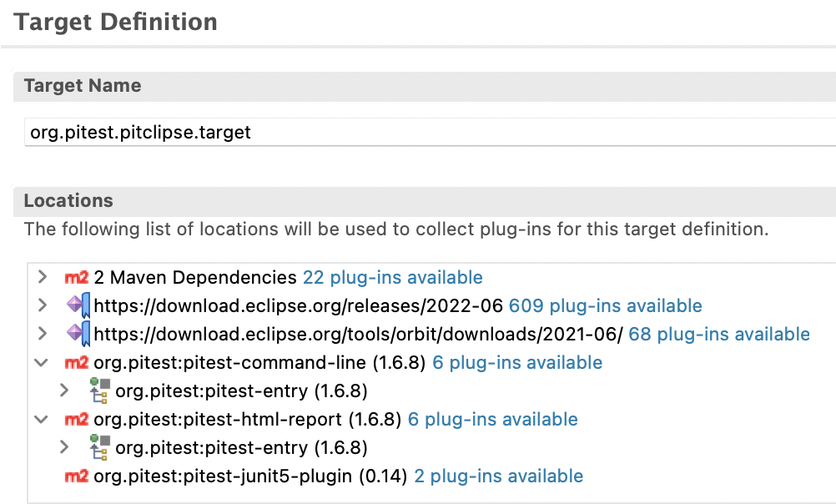Open the 22 plug-ins available link

(392, 277)
